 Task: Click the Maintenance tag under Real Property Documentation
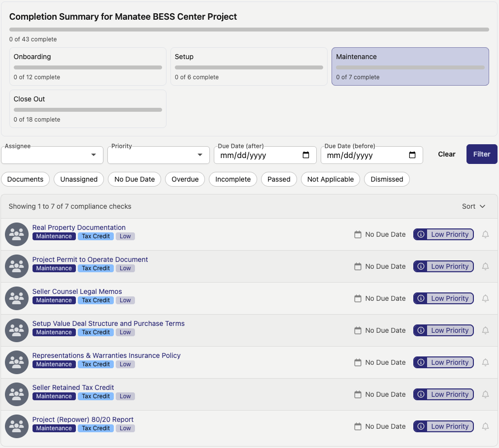point(54,236)
